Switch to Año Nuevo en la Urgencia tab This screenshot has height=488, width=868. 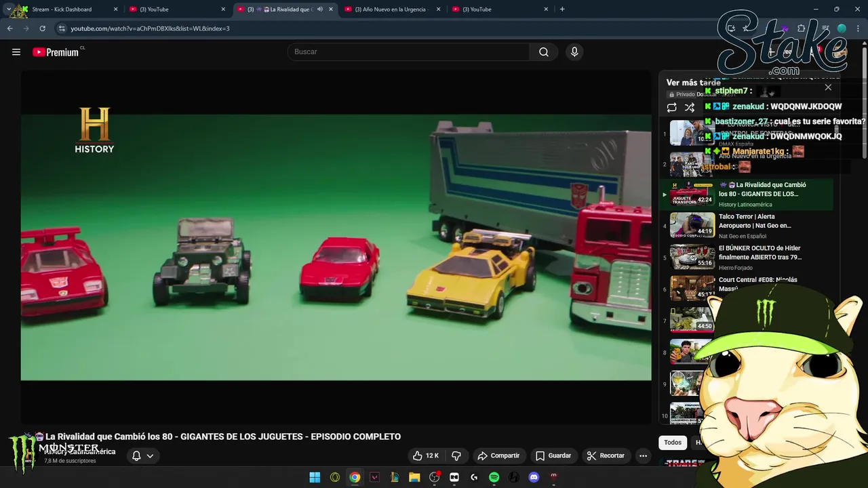392,9
